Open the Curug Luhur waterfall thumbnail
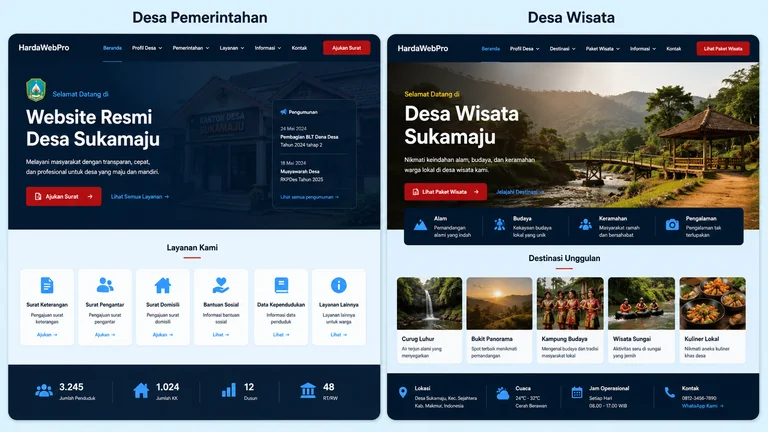Screen dimensions: 768x432 430,303
